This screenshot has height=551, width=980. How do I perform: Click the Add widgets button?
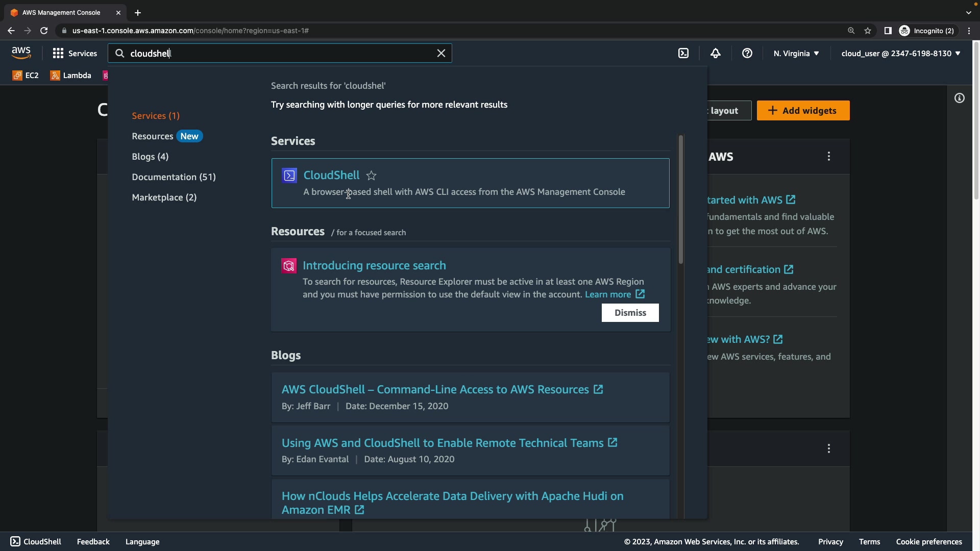pyautogui.click(x=803, y=111)
